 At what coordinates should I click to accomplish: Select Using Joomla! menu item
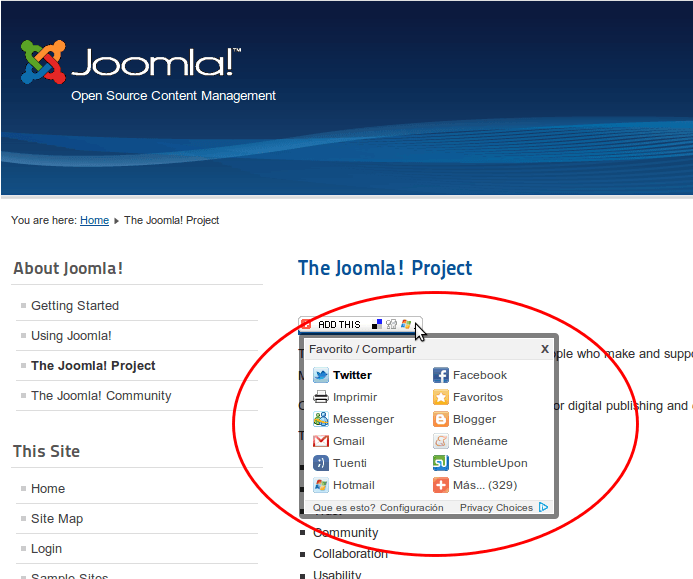71,335
